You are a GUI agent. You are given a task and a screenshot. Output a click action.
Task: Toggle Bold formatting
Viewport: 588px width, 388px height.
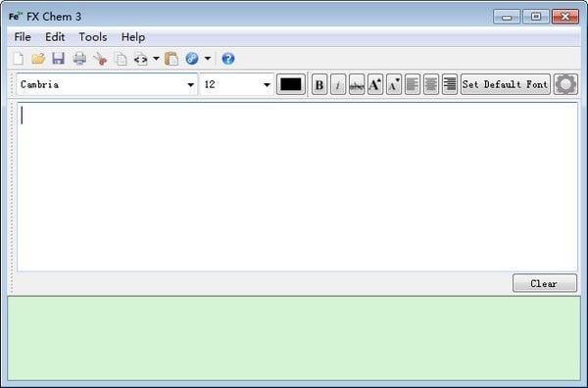[x=319, y=84]
